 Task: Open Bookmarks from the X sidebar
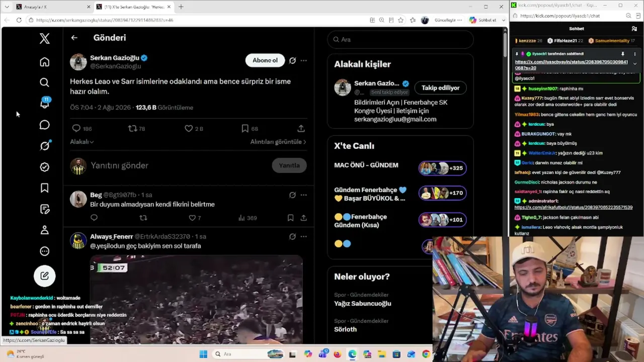tap(45, 188)
